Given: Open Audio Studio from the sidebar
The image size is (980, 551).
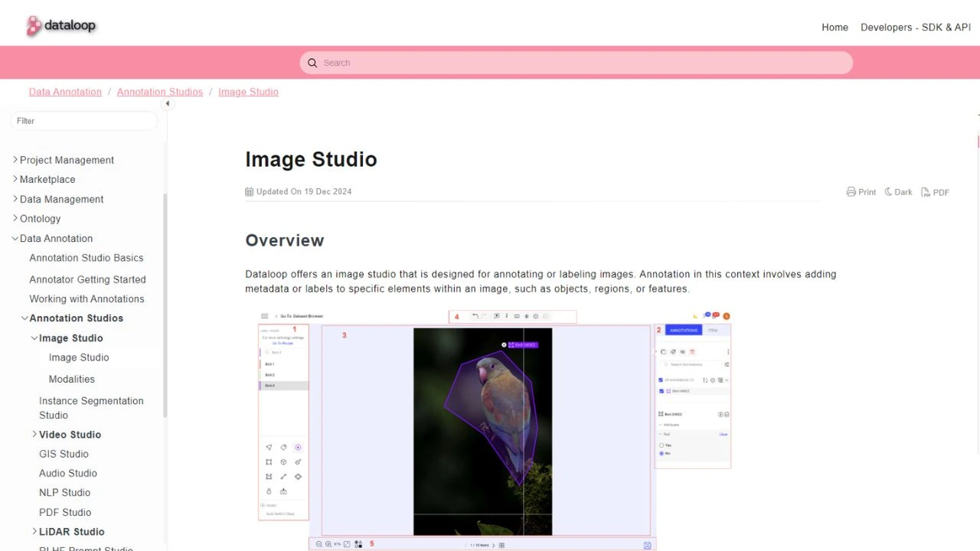Looking at the screenshot, I should coord(68,473).
